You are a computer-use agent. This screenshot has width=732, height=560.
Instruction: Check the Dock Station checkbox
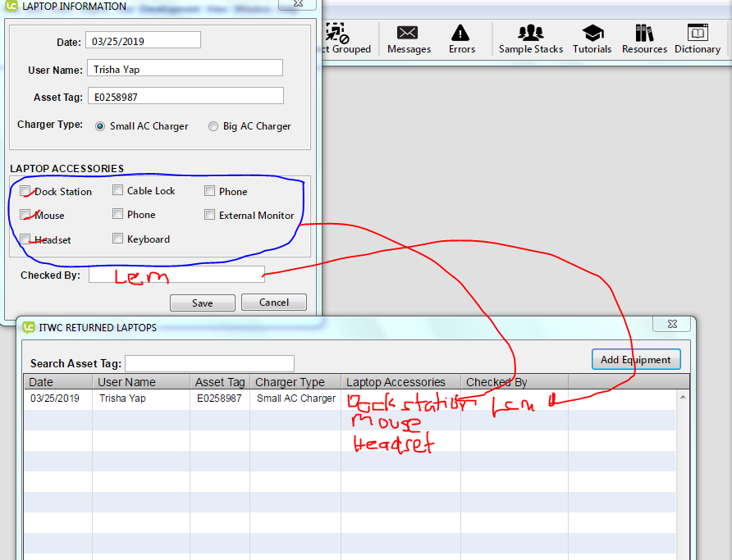pyautogui.click(x=26, y=191)
